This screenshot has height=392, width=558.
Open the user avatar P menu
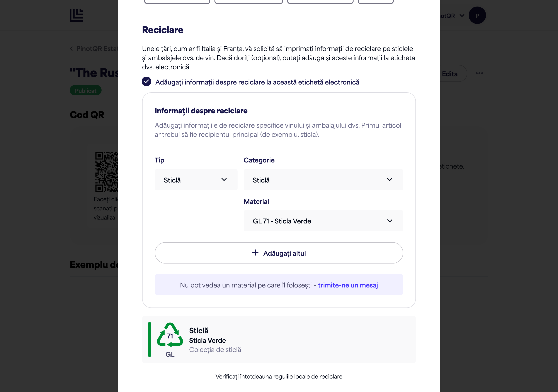tap(477, 15)
